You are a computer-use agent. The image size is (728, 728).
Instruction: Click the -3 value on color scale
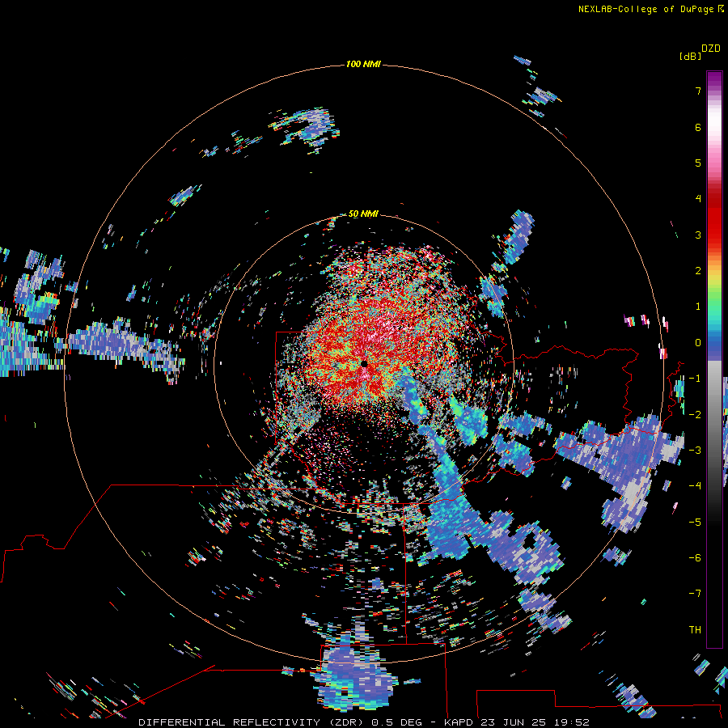pyautogui.click(x=695, y=450)
